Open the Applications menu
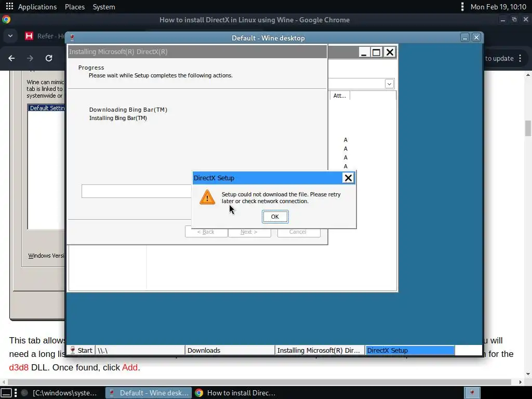Viewport: 532px width, 399px height. (x=37, y=7)
